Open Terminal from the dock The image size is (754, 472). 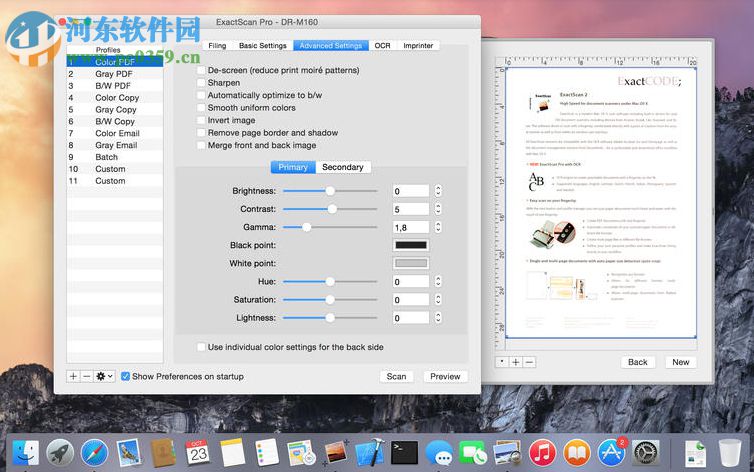404,452
